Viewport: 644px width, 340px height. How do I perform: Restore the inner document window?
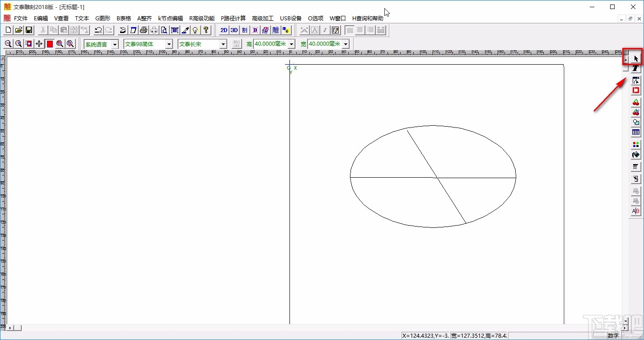[x=630, y=19]
